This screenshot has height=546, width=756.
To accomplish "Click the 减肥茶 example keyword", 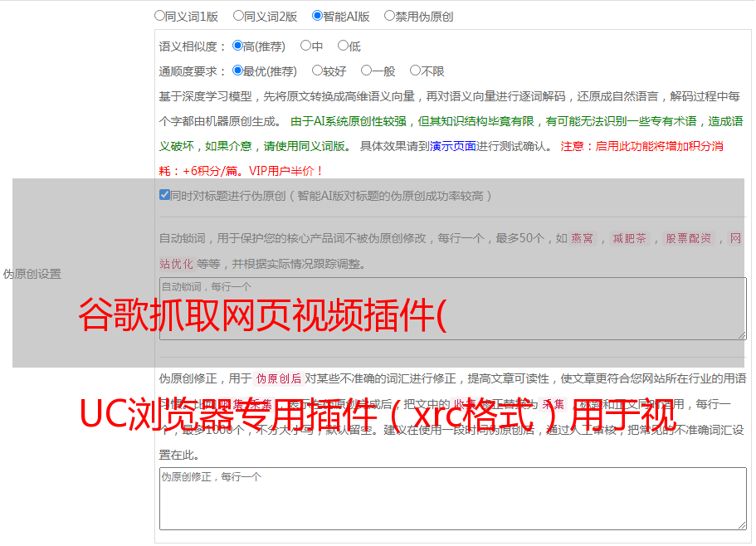I will (629, 238).
